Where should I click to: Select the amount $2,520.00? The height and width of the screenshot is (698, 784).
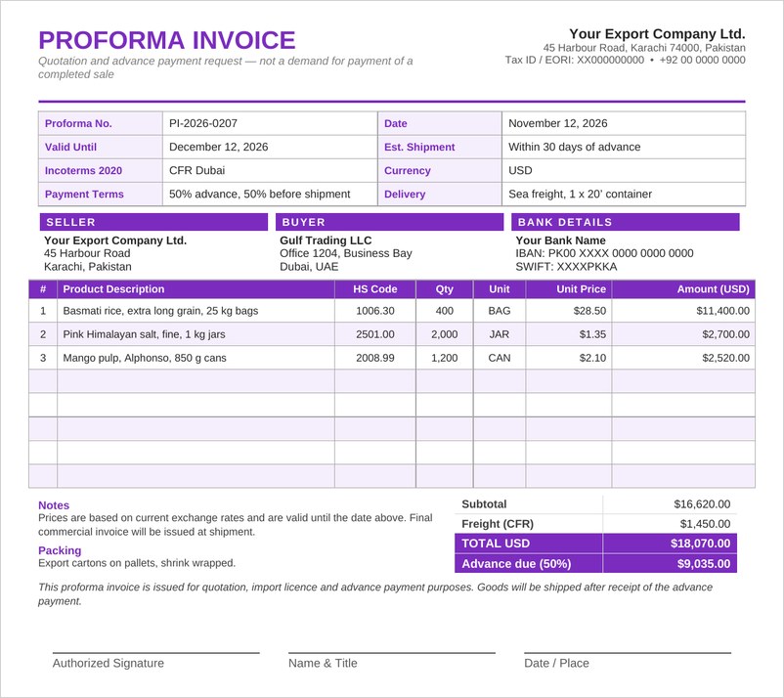[725, 358]
